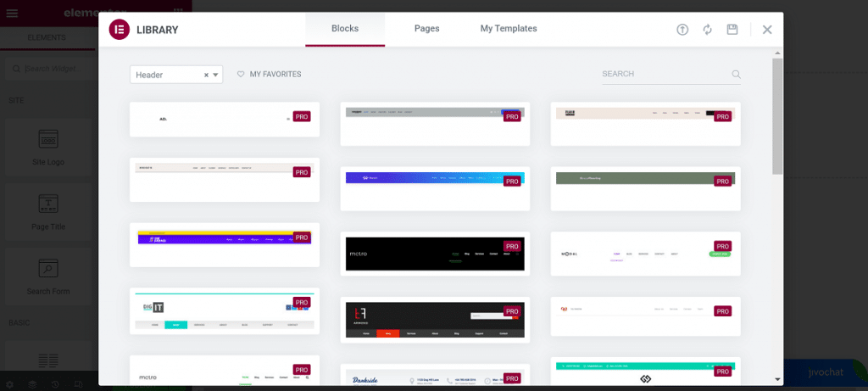Open the dark 'Armond' header template
This screenshot has width=868, height=391.
click(435, 320)
